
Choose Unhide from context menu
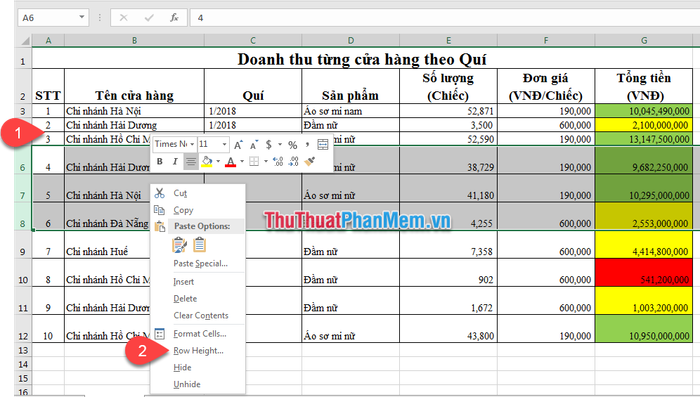tap(198, 384)
